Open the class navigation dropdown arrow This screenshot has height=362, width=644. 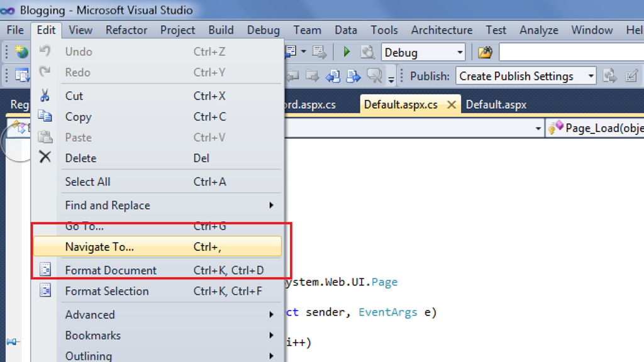point(538,128)
